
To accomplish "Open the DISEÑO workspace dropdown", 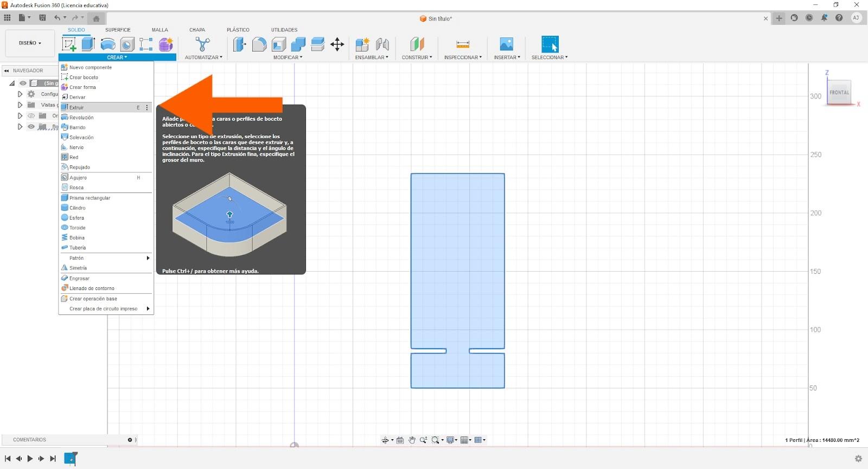I will 30,43.
